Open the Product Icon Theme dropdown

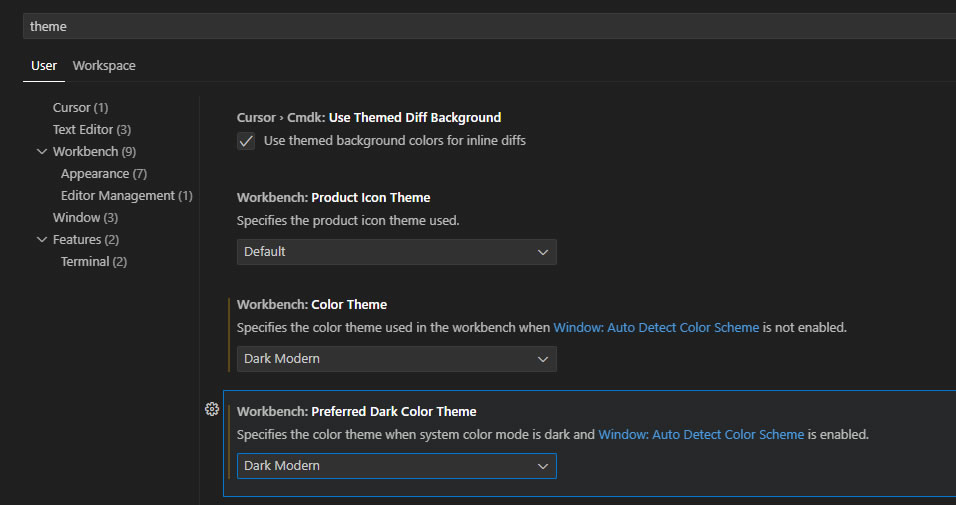[x=396, y=252]
